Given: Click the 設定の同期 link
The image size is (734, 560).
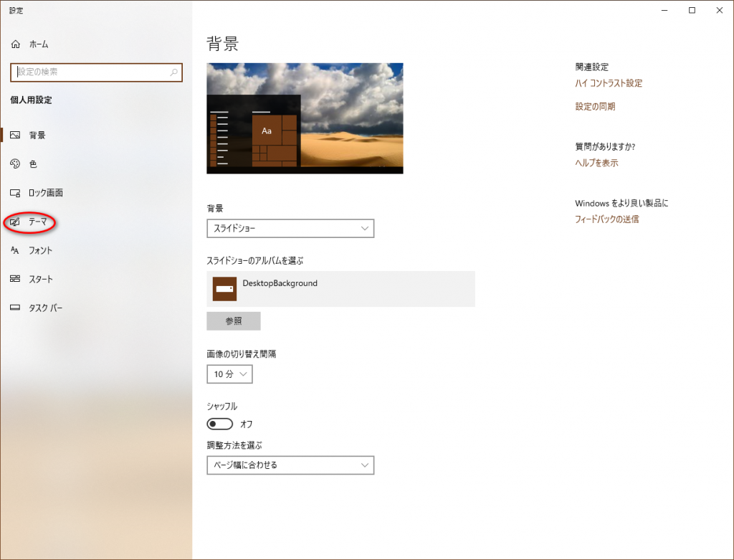Looking at the screenshot, I should [x=595, y=107].
